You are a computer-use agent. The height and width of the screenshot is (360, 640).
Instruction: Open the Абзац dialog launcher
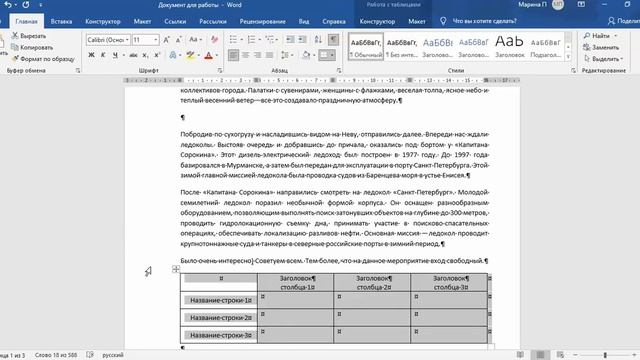(x=338, y=71)
